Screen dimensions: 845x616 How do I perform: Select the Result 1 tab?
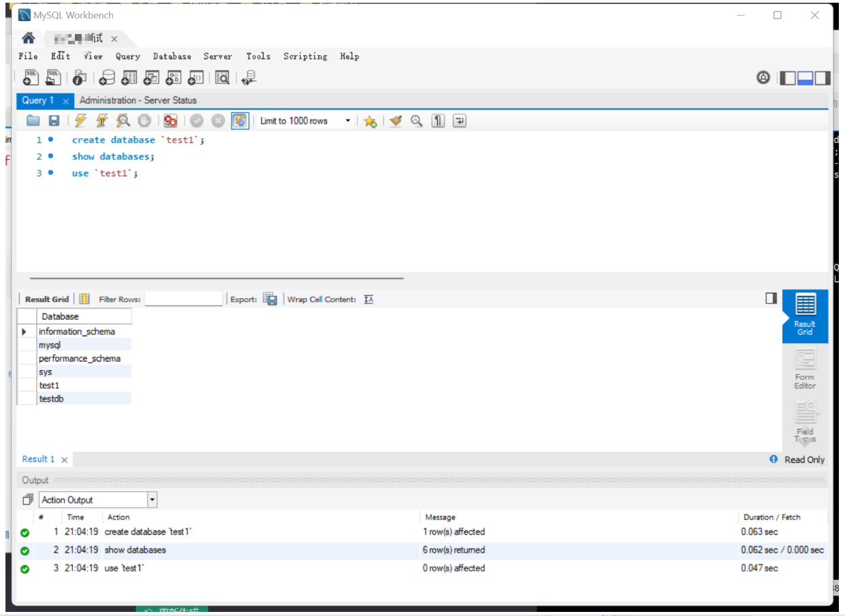pyautogui.click(x=39, y=459)
